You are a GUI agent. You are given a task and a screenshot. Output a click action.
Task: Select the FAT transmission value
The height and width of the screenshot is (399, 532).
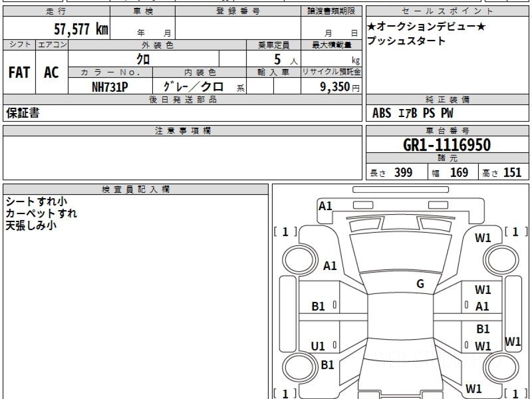[x=19, y=73]
